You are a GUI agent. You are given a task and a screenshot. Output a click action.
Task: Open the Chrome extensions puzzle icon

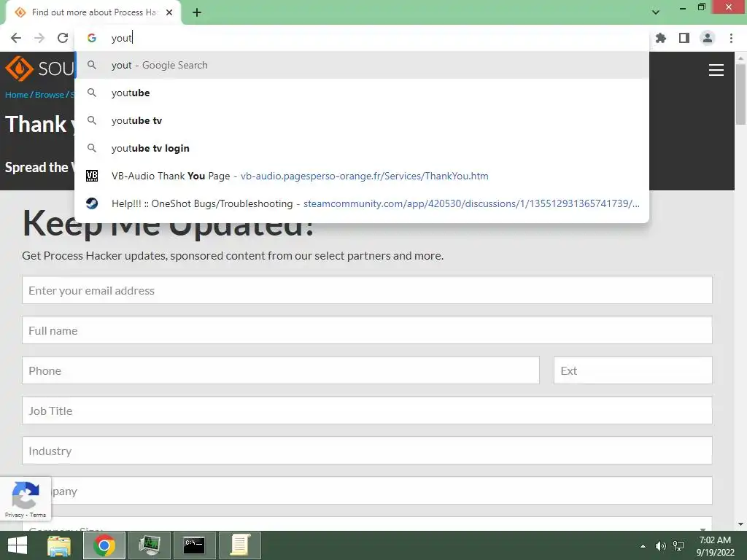tap(660, 38)
